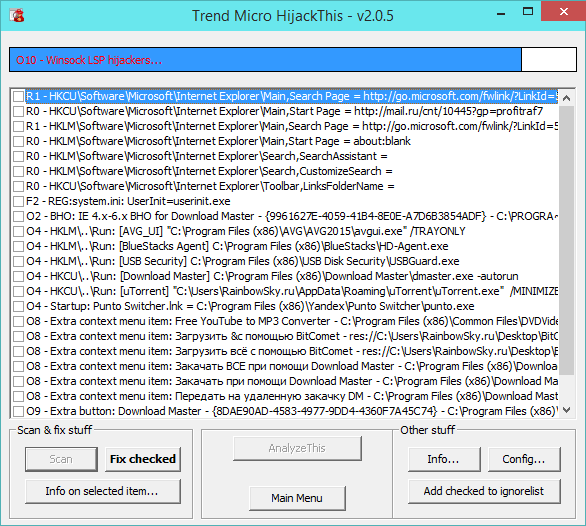Tick the O2 BHO Download Master checkbox

pos(18,216)
